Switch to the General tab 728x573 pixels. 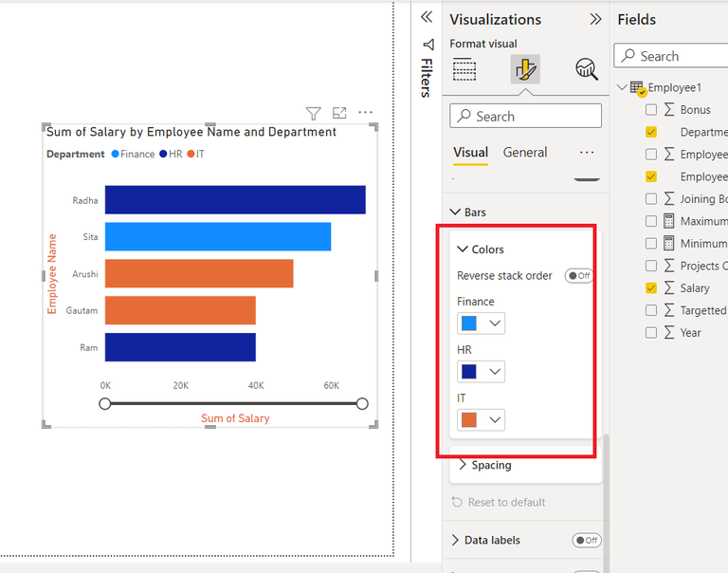click(525, 153)
